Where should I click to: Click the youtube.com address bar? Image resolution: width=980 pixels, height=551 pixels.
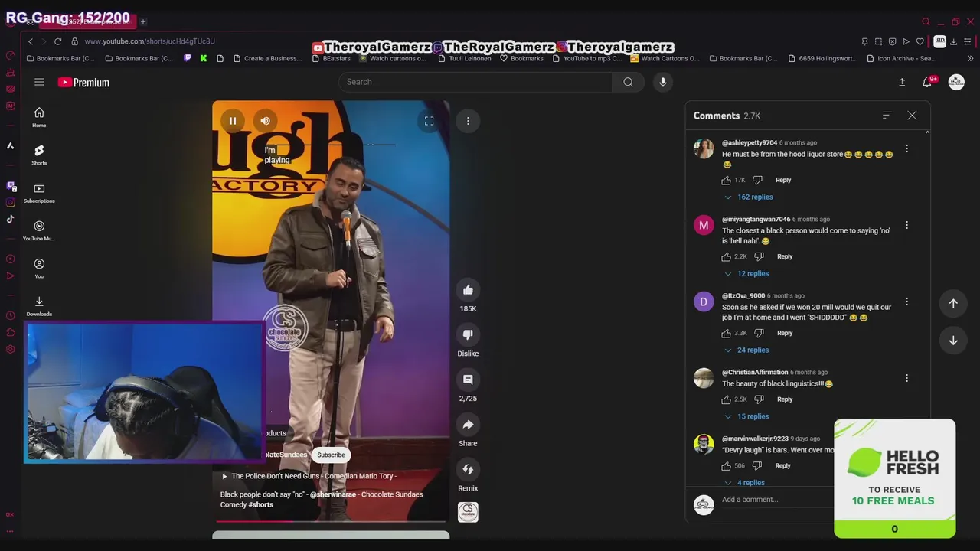point(150,41)
